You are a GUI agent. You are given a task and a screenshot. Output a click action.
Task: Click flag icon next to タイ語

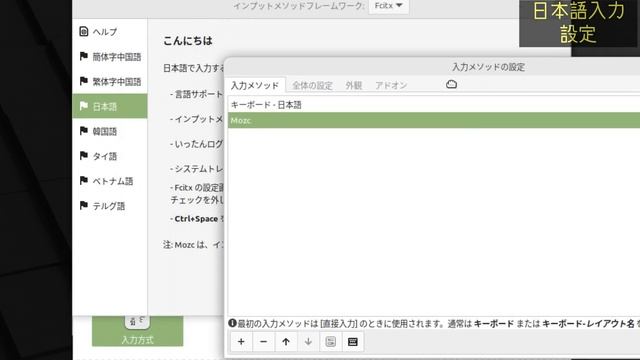pyautogui.click(x=84, y=156)
